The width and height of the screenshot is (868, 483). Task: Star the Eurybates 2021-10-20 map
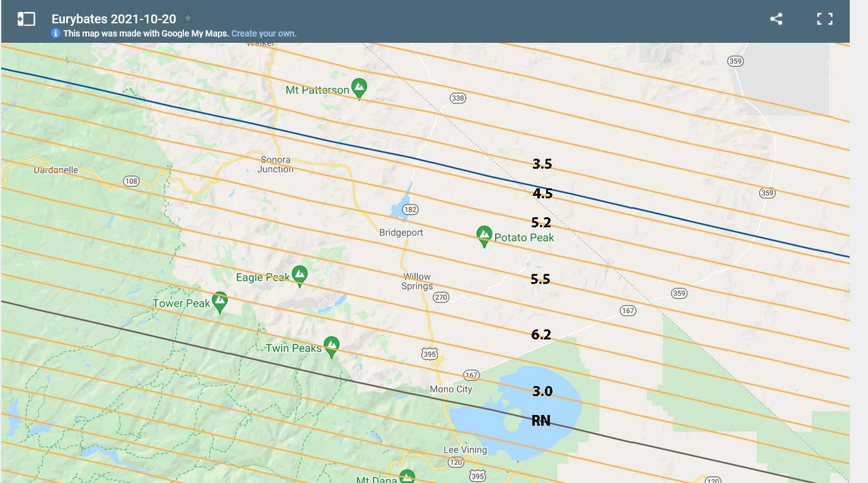pyautogui.click(x=187, y=18)
